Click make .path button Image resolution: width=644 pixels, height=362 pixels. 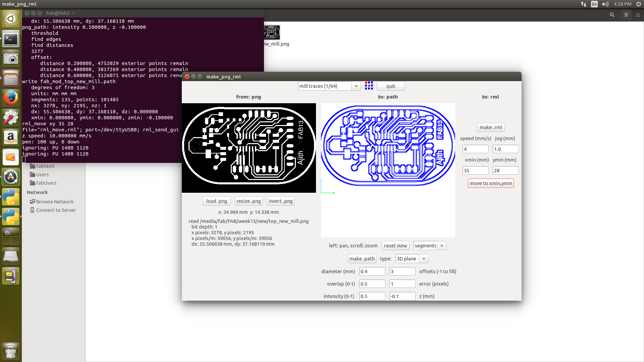pos(362,259)
